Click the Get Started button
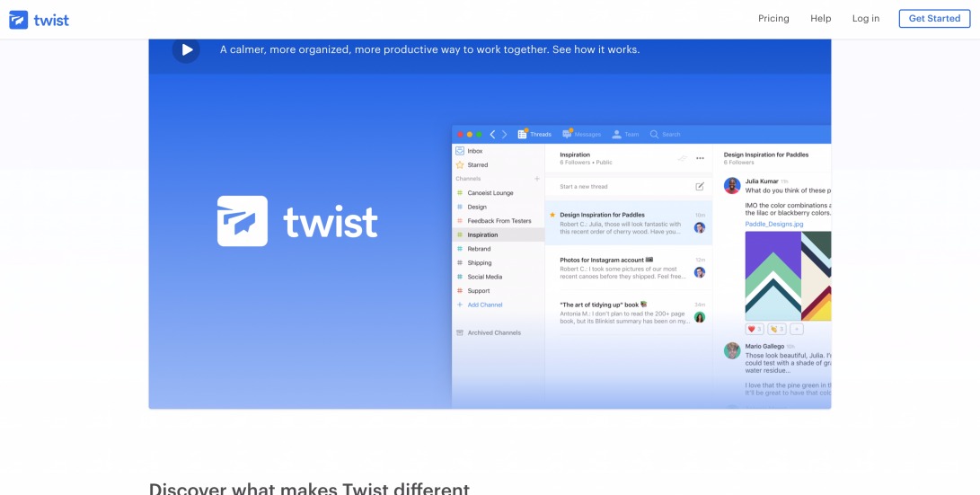 click(x=934, y=19)
